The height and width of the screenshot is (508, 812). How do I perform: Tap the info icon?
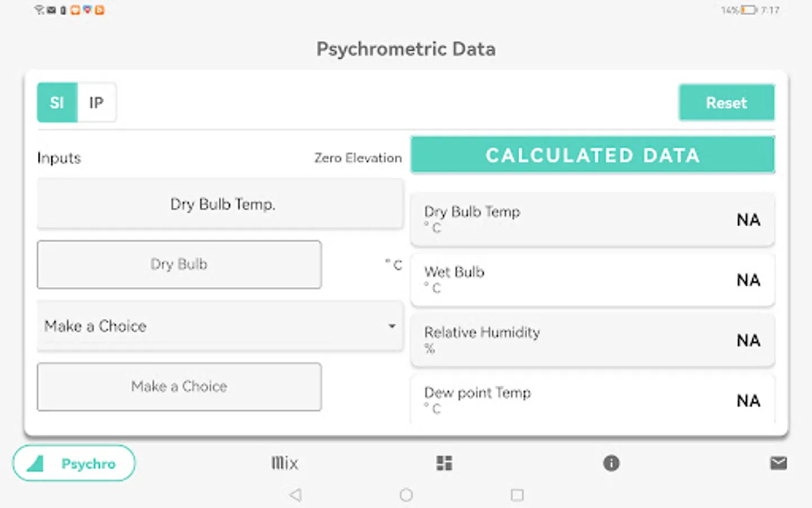tap(611, 463)
